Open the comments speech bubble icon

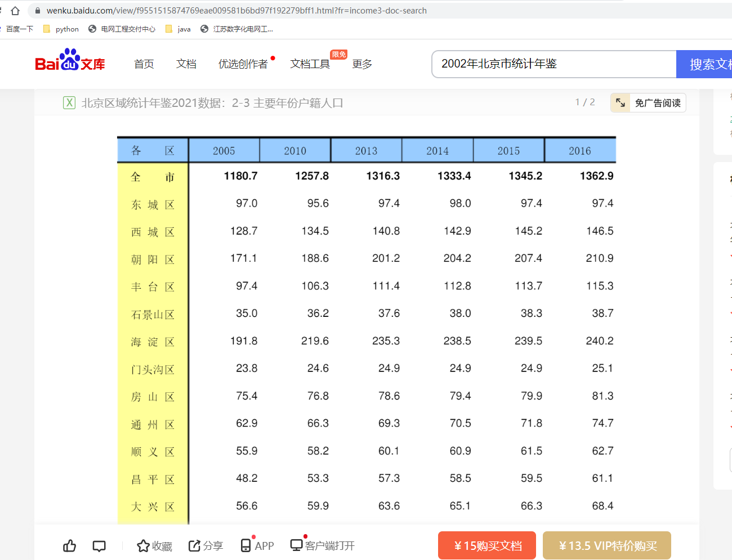tap(99, 545)
